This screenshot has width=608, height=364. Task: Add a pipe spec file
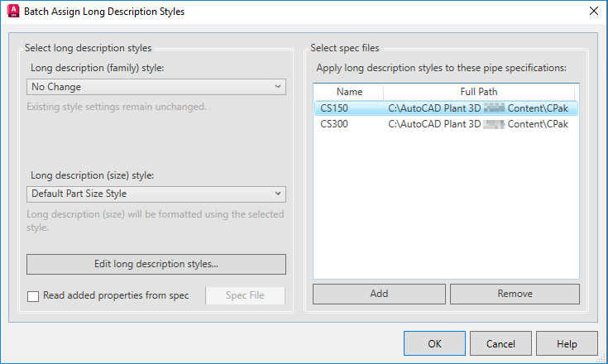coord(380,294)
